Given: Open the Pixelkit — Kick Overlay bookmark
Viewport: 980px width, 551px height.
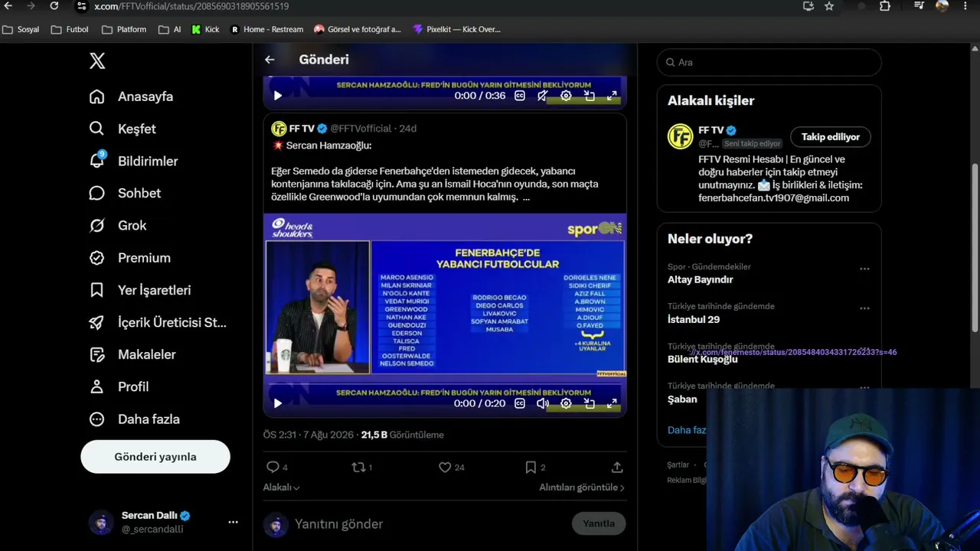Looking at the screenshot, I should pyautogui.click(x=456, y=29).
